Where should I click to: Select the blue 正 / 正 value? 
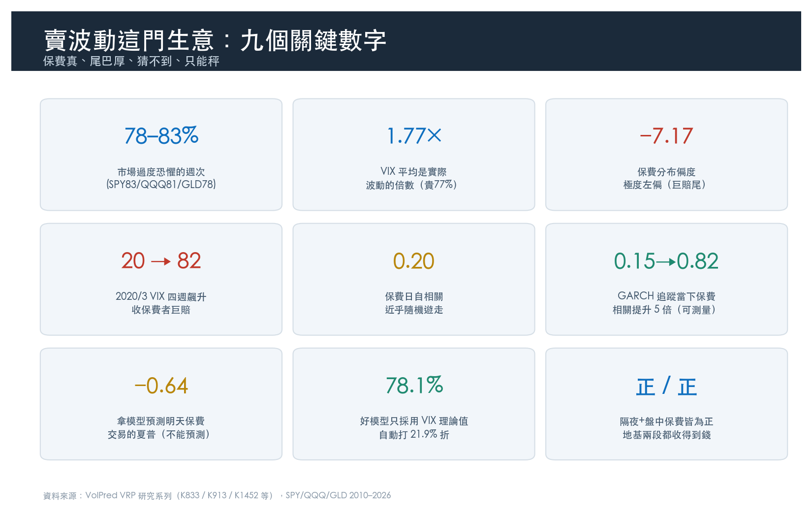[x=666, y=386]
